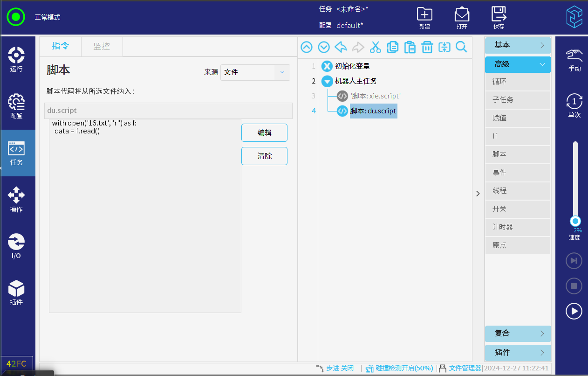Click the cut scissors icon in toolbar
The height and width of the screenshot is (376, 588).
point(375,47)
